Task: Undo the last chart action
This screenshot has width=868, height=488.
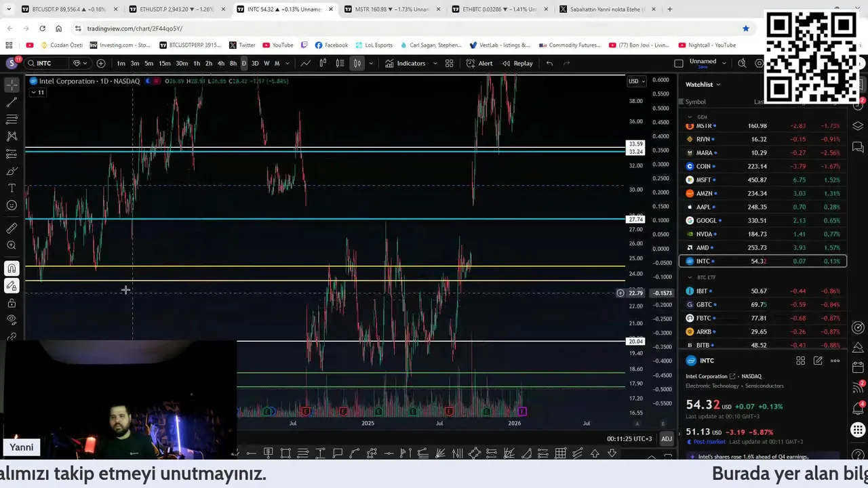Action: click(549, 63)
